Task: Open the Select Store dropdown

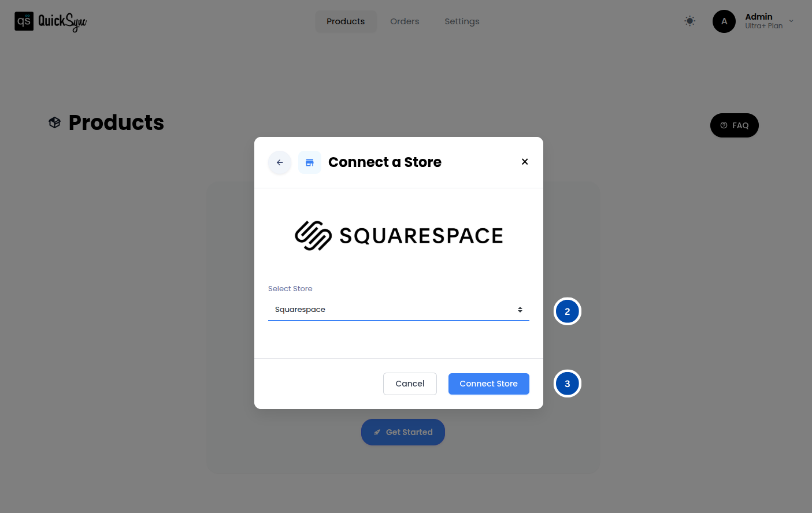Action: (399, 310)
